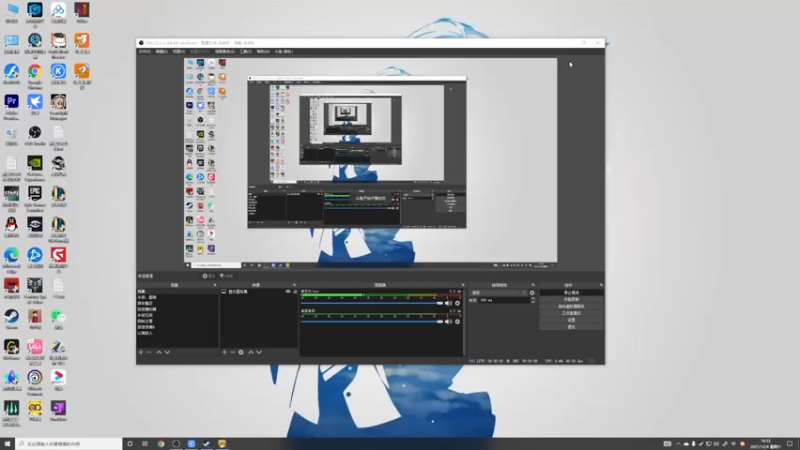Pop out the Scenes dock panel
The width and height of the screenshot is (800, 450).
click(215, 285)
